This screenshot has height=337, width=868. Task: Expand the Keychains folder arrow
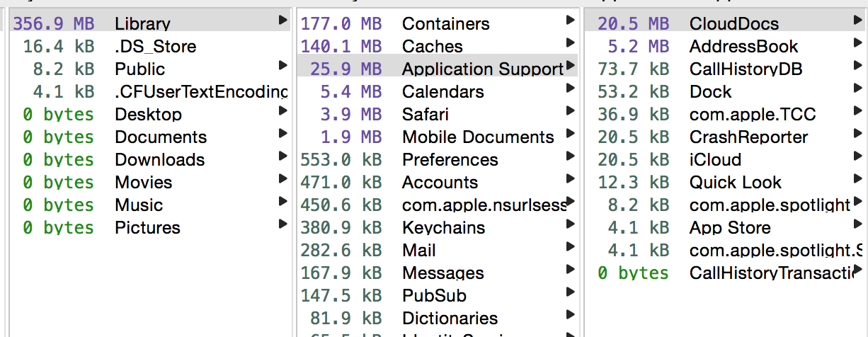pos(571,224)
